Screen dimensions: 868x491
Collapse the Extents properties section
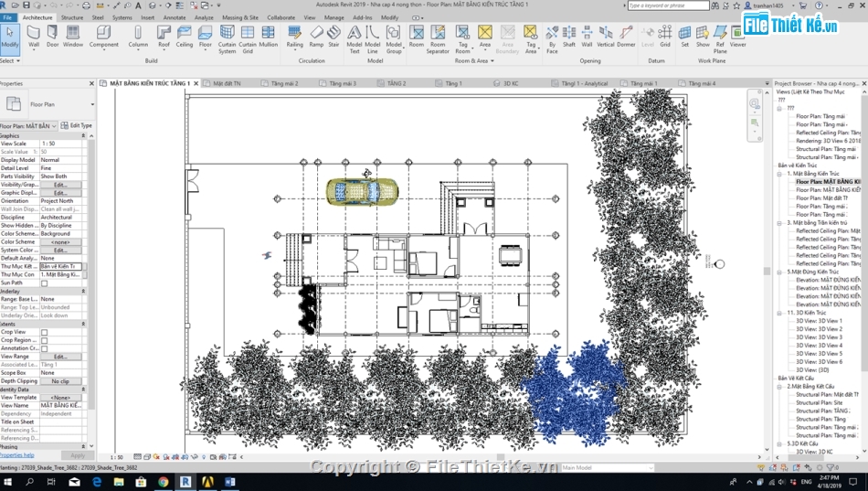pyautogui.click(x=83, y=325)
